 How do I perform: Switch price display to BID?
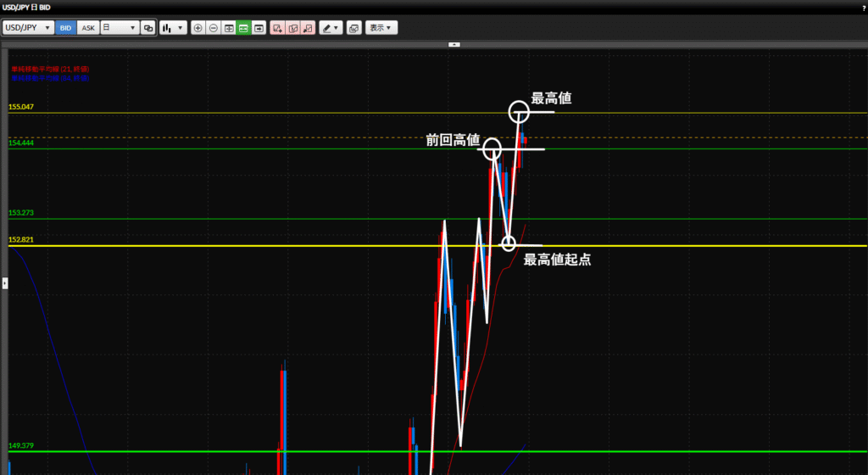click(x=66, y=28)
